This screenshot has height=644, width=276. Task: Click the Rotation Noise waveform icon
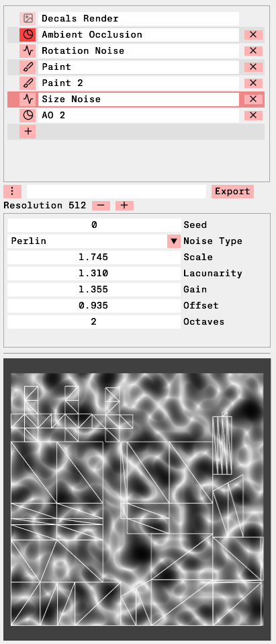(x=28, y=51)
